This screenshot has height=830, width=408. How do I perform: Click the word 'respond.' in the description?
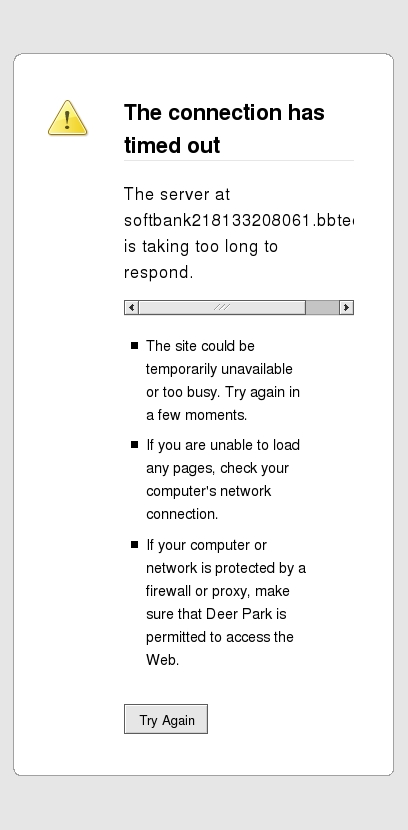158,272
